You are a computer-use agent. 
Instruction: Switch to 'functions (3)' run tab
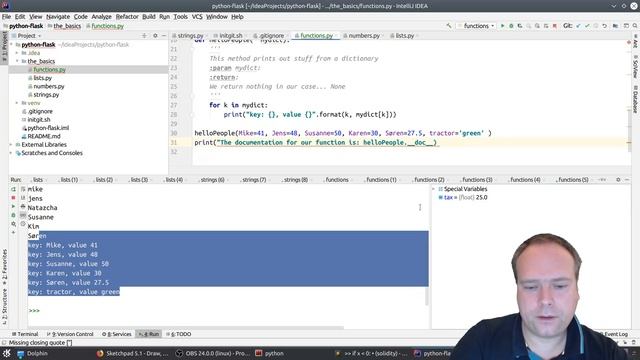477,180
